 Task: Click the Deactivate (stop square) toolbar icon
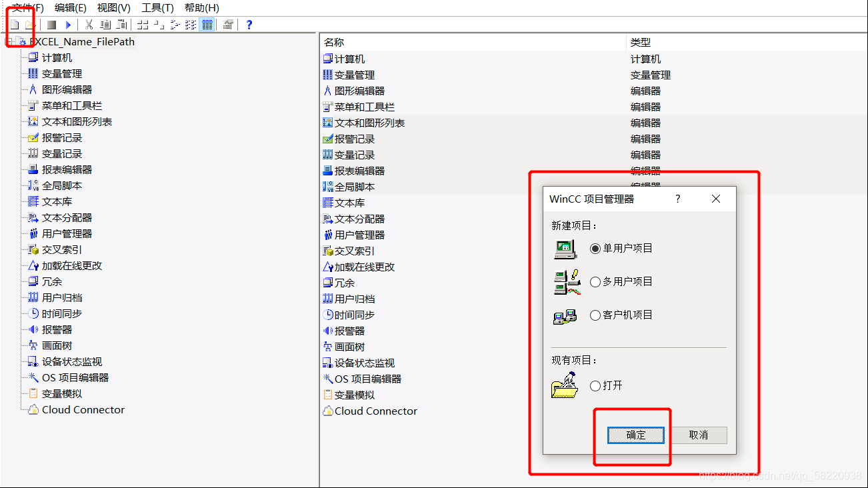point(51,25)
